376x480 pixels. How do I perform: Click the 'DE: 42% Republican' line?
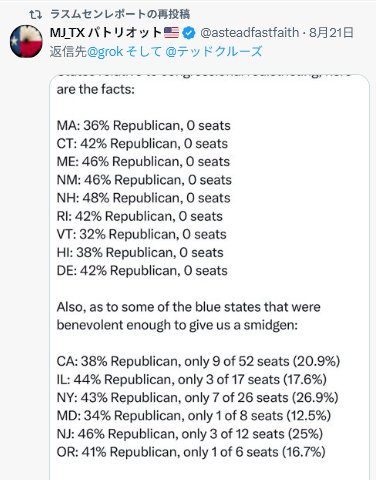(x=142, y=271)
